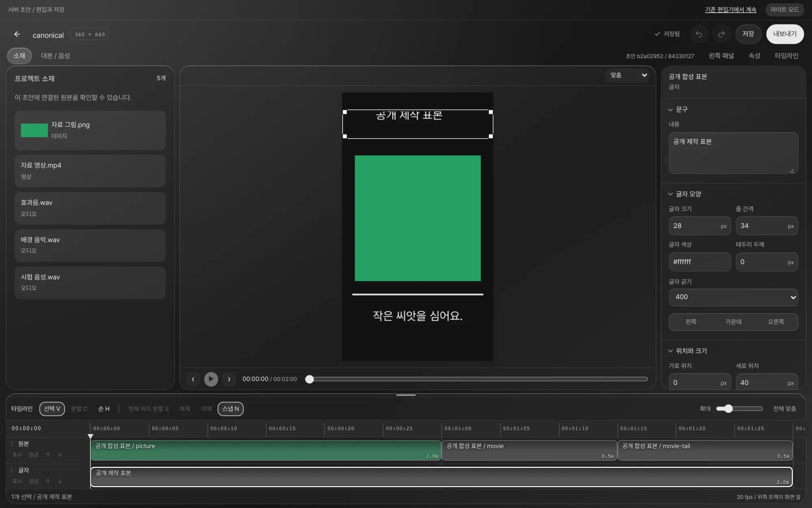Switch to 라이트 모드

(784, 10)
